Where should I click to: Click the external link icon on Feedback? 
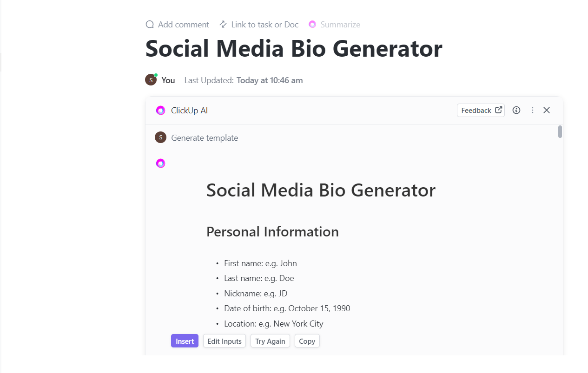tap(498, 110)
